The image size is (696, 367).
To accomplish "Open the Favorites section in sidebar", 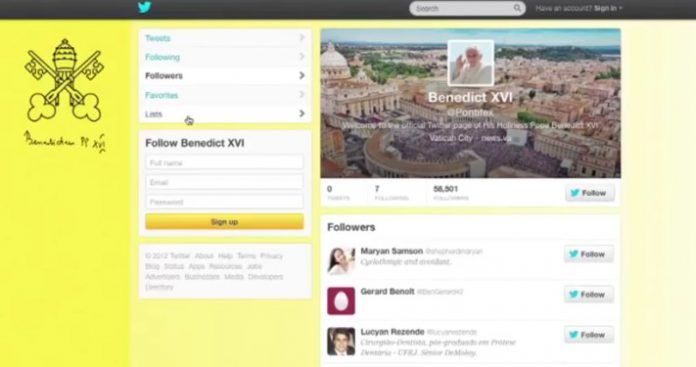I will point(225,95).
